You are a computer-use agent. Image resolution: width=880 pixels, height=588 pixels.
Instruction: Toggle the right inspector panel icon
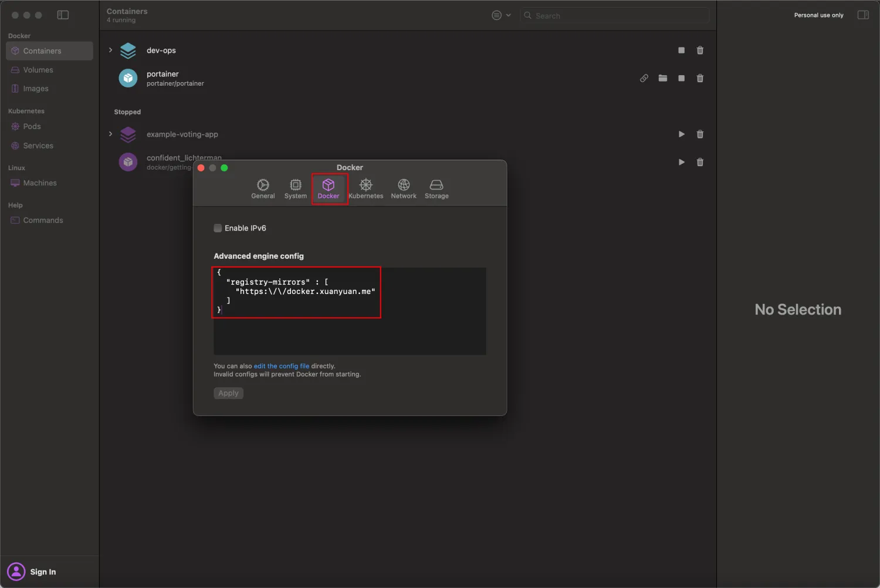[x=863, y=15]
